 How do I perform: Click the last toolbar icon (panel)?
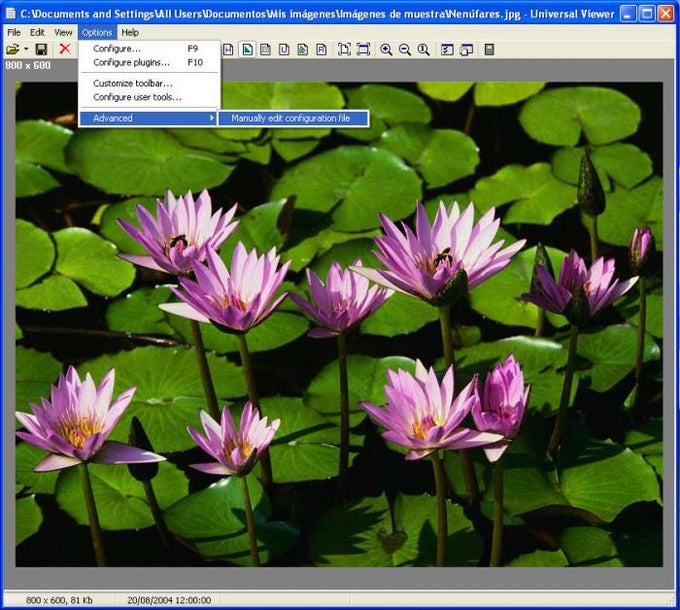coord(489,49)
